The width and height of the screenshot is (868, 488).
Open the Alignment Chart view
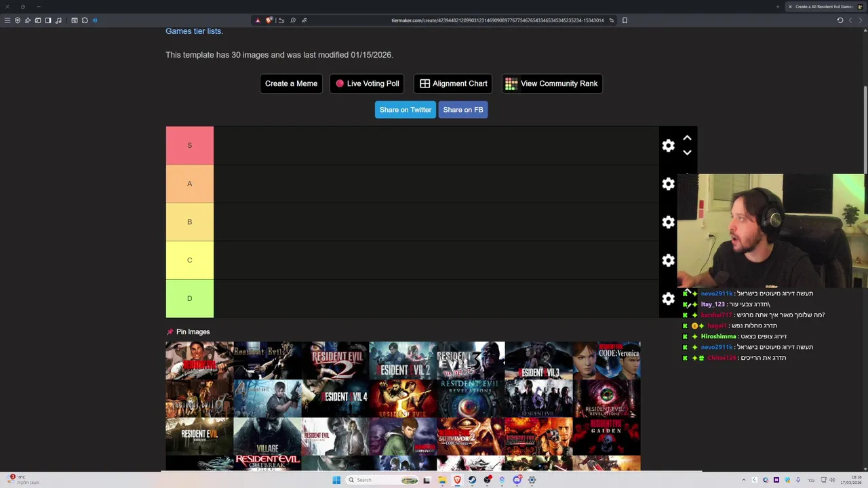(x=453, y=83)
